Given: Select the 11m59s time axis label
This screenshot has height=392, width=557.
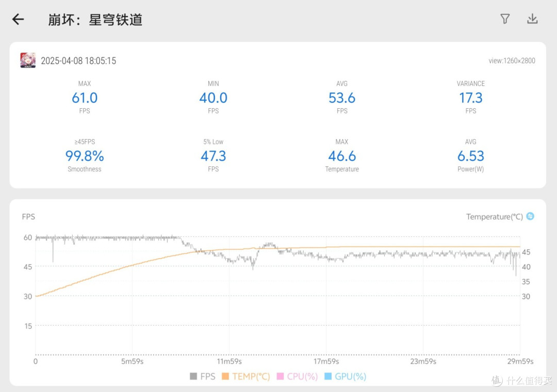Looking at the screenshot, I should click(229, 362).
